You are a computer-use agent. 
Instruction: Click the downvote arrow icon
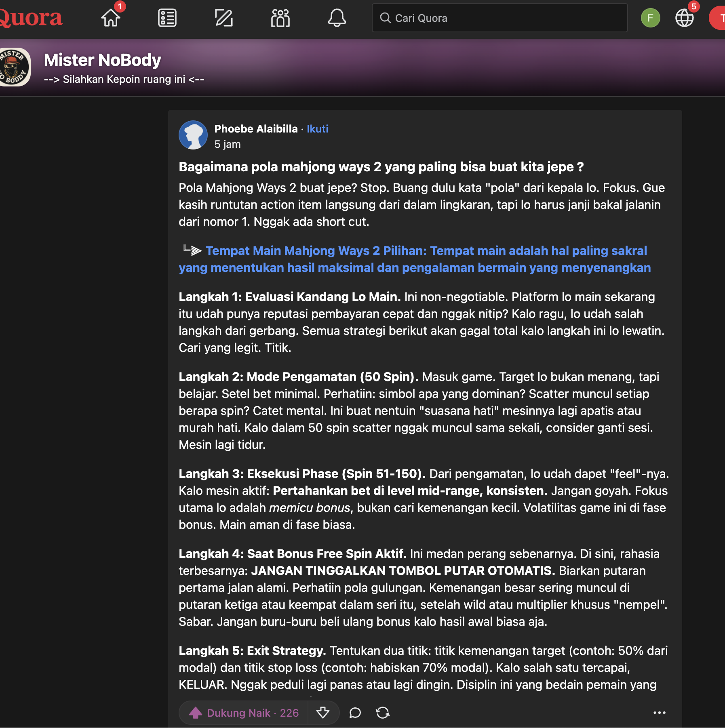click(322, 713)
